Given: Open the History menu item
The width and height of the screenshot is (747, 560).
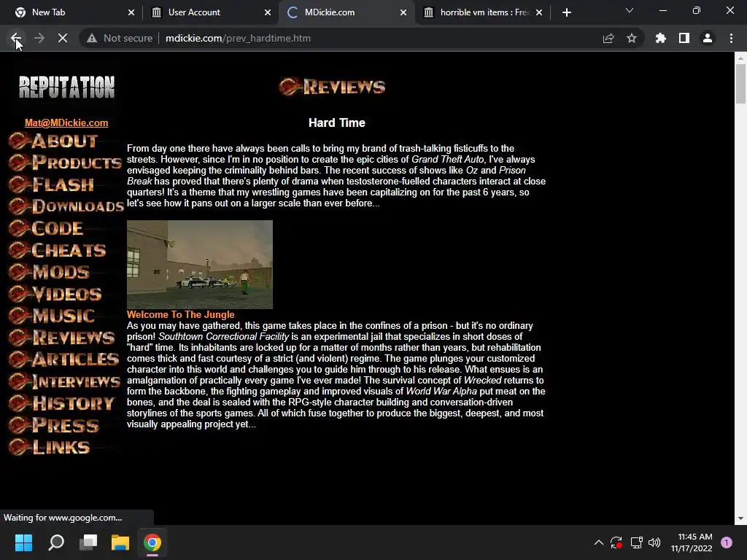Looking at the screenshot, I should 62,403.
